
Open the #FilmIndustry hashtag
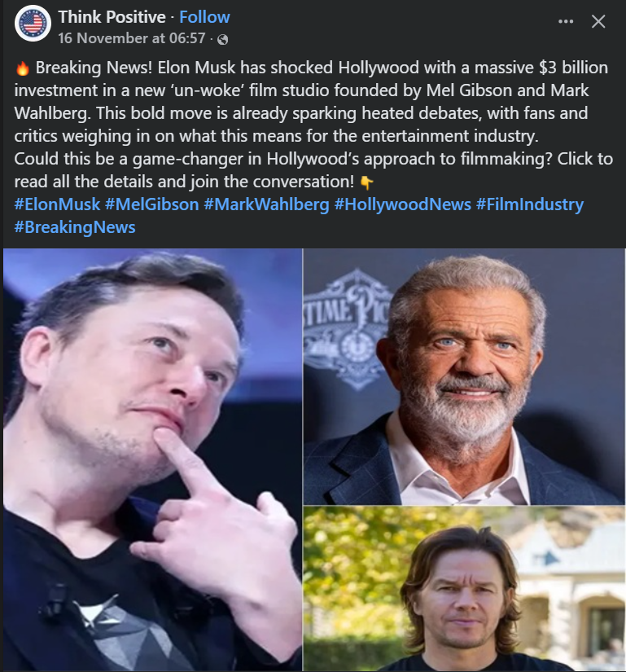tap(530, 204)
